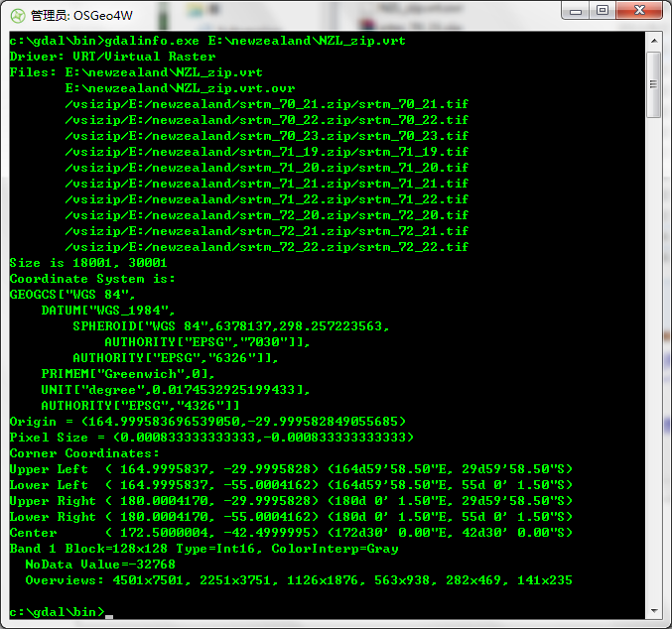Click the AUTHORITY EPSG 6326 line
Image resolution: width=672 pixels, height=629 pixels.
click(x=176, y=358)
